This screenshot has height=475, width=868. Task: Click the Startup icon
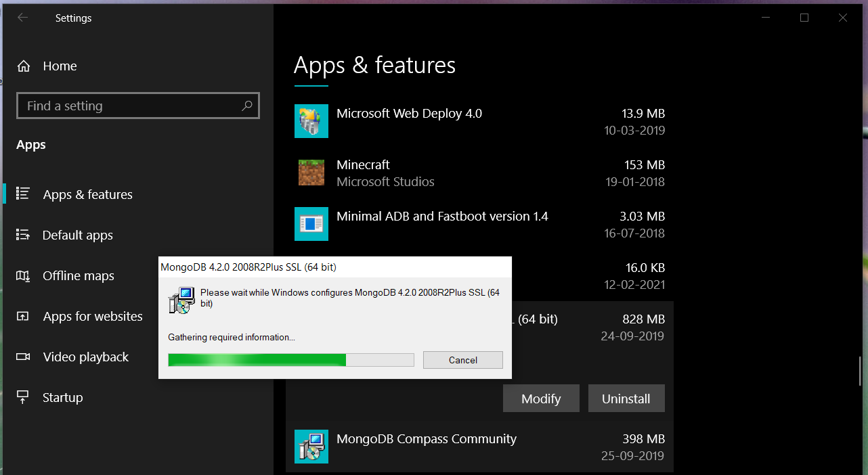tap(23, 397)
